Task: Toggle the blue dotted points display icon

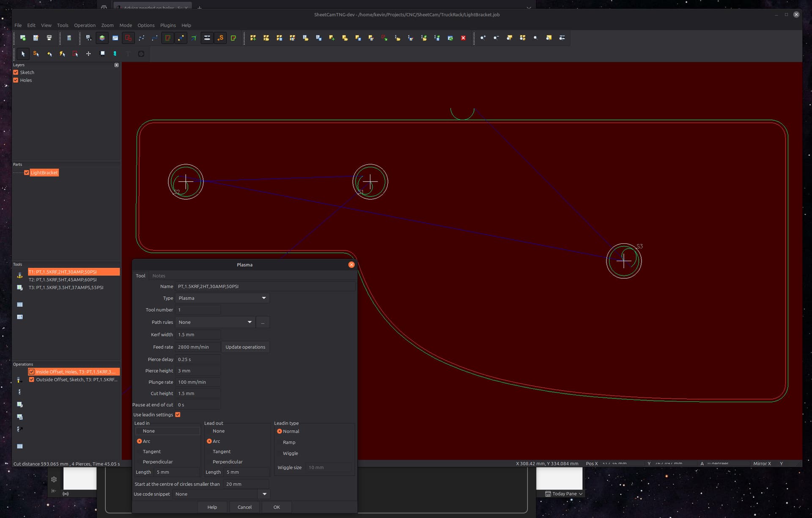Action: pyautogui.click(x=141, y=38)
